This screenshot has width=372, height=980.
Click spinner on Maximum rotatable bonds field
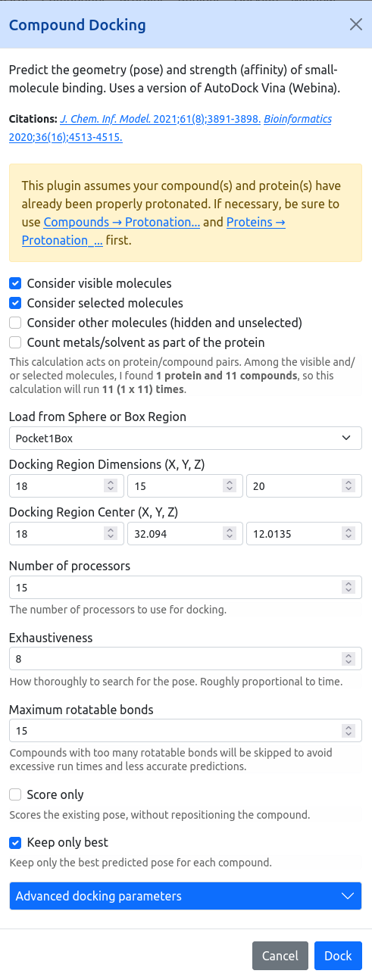click(x=348, y=731)
